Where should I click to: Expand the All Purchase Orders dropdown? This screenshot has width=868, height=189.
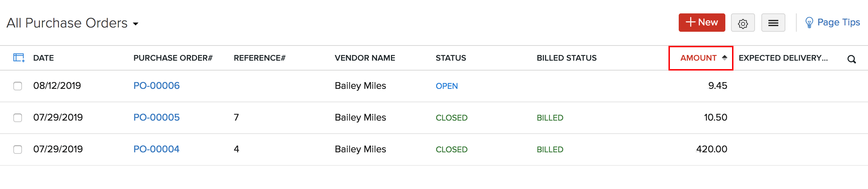136,24
